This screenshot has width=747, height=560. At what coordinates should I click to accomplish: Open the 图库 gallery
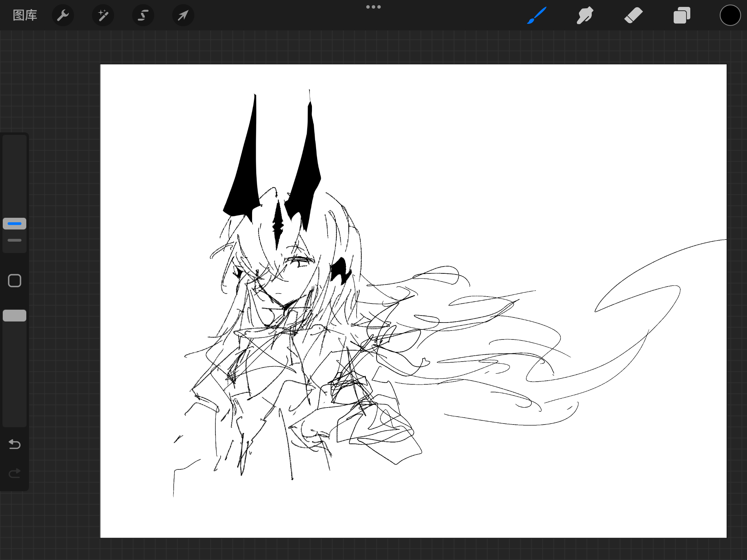click(25, 15)
